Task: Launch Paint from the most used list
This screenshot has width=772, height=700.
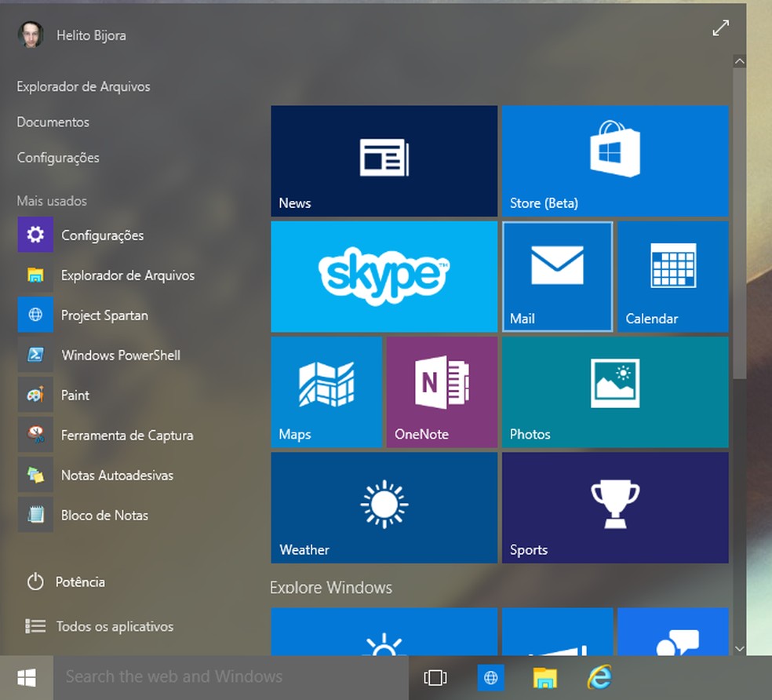Action: click(x=75, y=395)
